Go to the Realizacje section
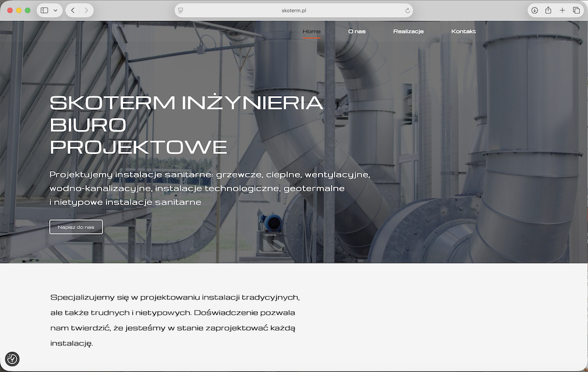 [408, 32]
